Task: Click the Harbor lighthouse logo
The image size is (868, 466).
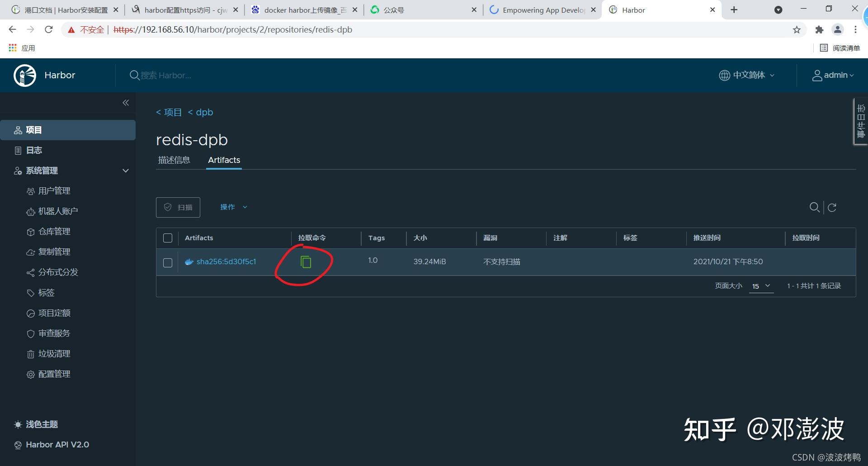Action: coord(25,75)
